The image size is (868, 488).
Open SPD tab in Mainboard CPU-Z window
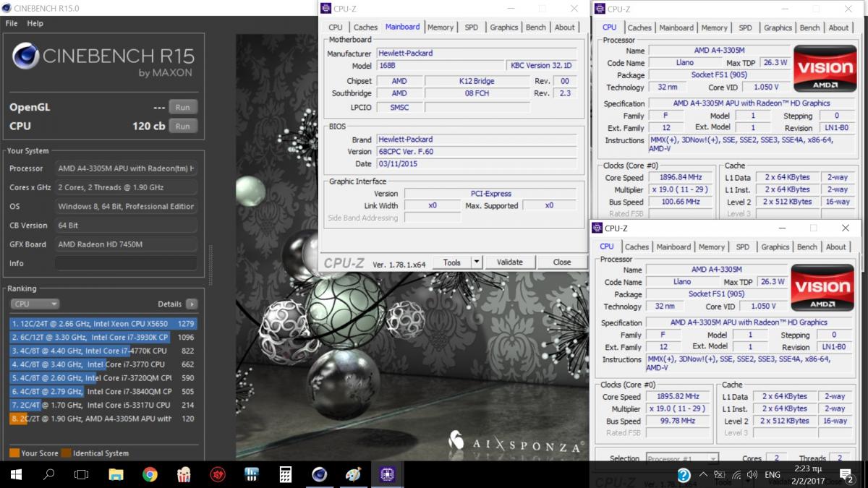point(472,27)
